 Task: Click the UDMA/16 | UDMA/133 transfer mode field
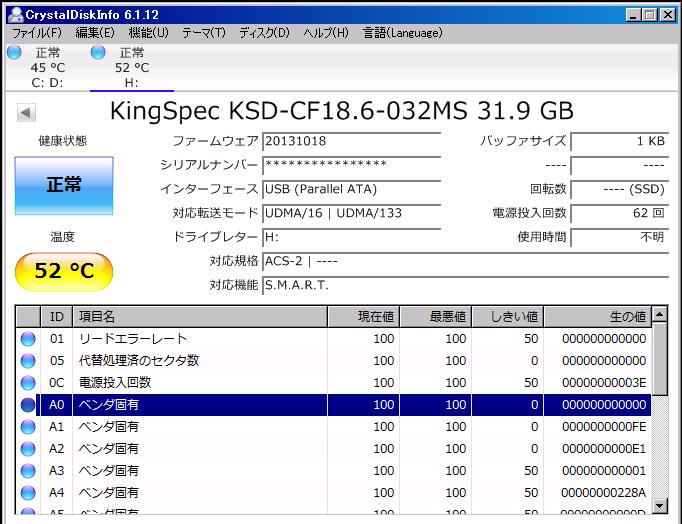click(x=351, y=213)
